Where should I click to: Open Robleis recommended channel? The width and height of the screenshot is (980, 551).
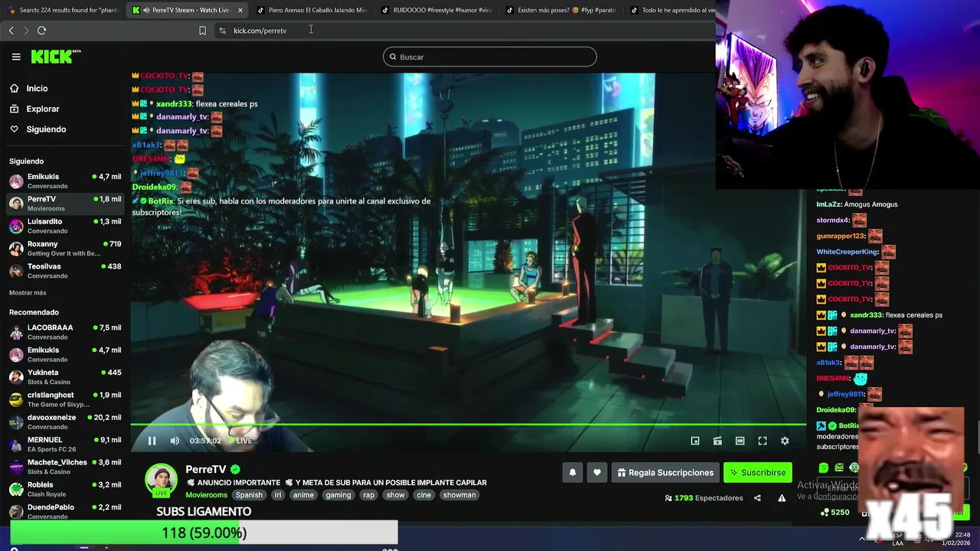point(65,489)
